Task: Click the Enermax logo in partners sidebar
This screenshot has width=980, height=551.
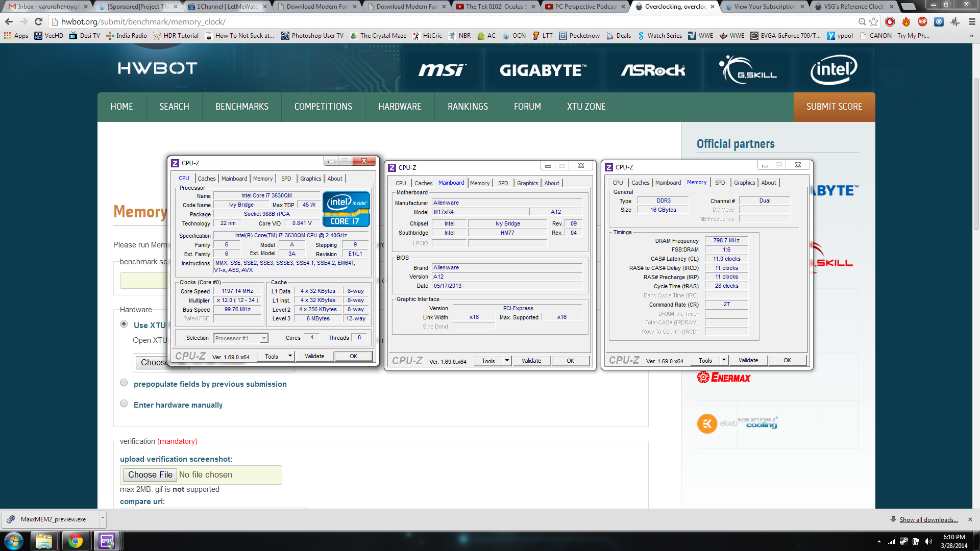Action: click(724, 378)
